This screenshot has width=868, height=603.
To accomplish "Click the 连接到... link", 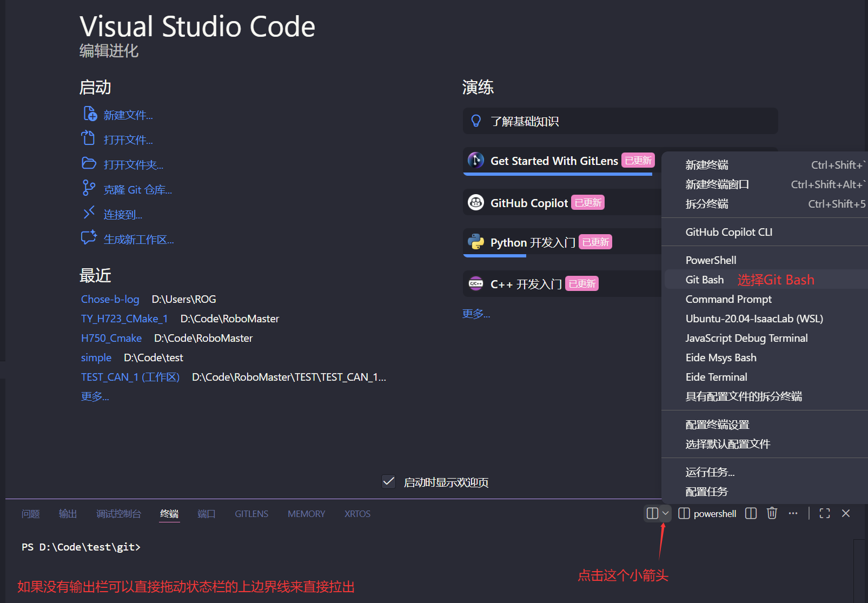I will click(x=123, y=215).
